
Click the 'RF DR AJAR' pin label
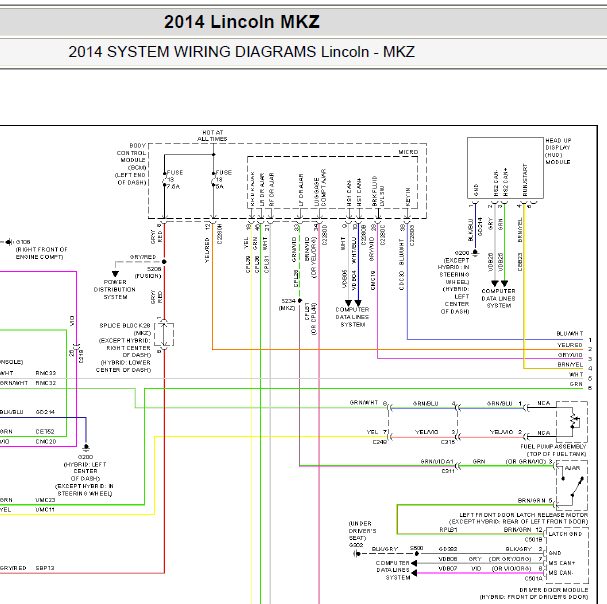click(271, 189)
